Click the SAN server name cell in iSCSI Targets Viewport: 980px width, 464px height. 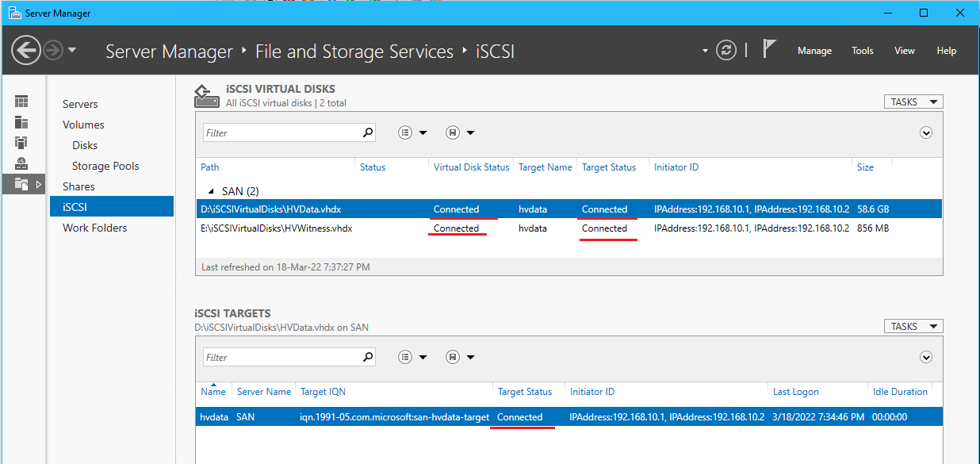click(x=247, y=417)
